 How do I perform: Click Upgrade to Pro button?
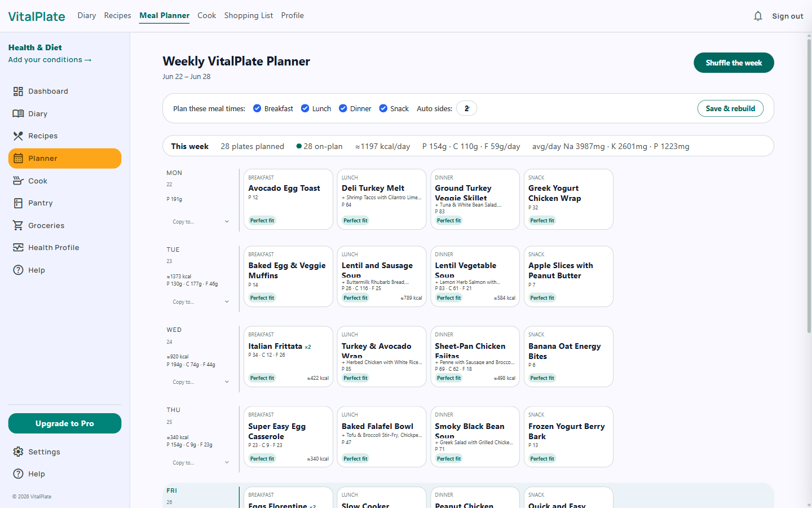pos(65,423)
